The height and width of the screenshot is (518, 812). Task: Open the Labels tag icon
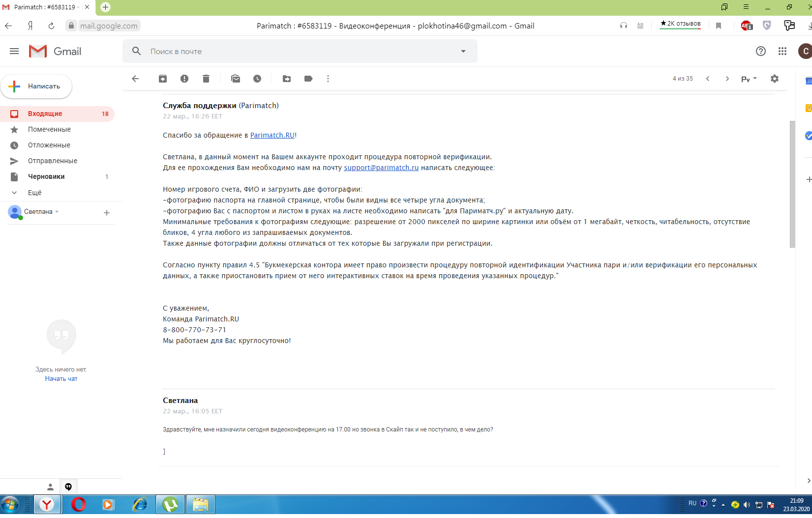(308, 79)
